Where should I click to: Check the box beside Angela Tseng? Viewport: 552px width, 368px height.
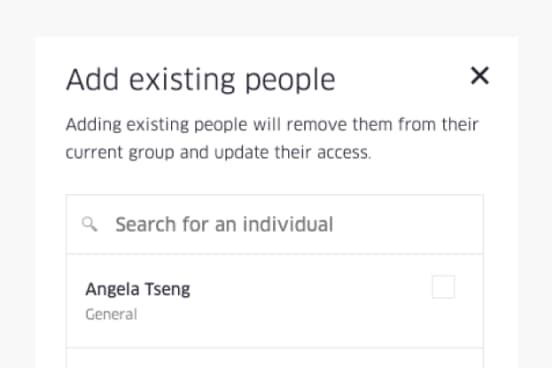444,287
